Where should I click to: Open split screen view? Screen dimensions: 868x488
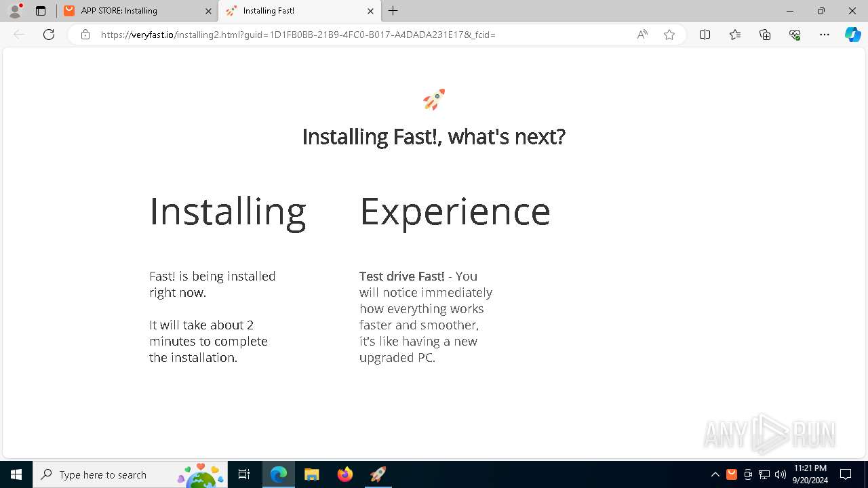point(705,35)
